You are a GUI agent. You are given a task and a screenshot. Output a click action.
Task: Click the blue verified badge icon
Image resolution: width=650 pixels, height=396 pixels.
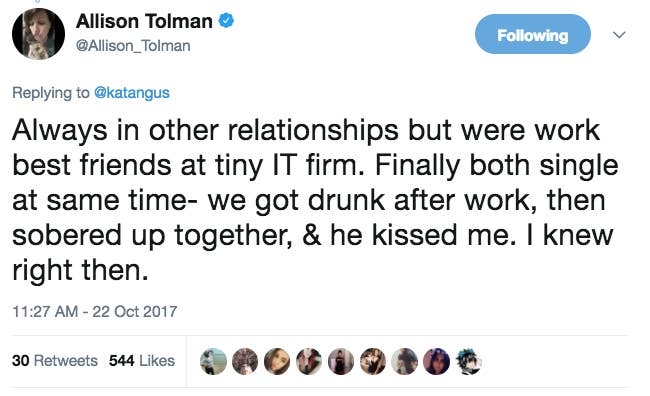[x=226, y=20]
